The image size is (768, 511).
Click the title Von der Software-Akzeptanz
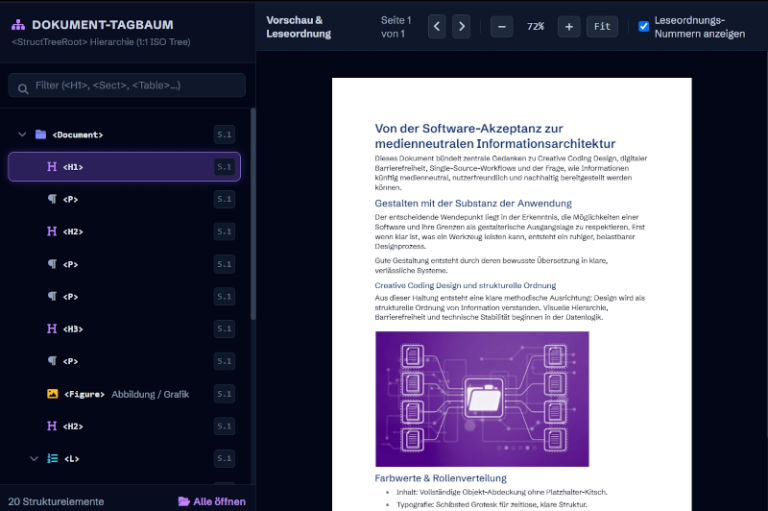coord(495,136)
